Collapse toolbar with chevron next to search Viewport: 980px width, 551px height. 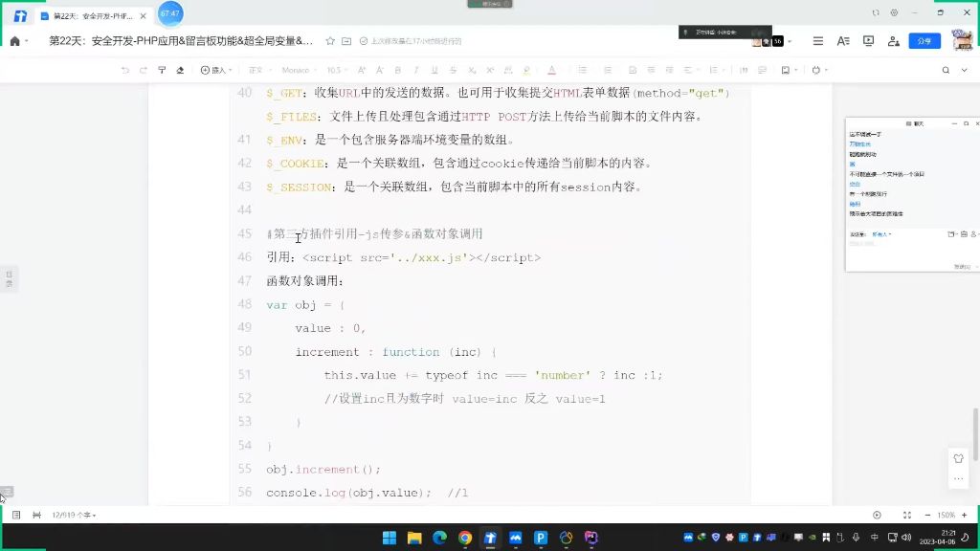[965, 70]
